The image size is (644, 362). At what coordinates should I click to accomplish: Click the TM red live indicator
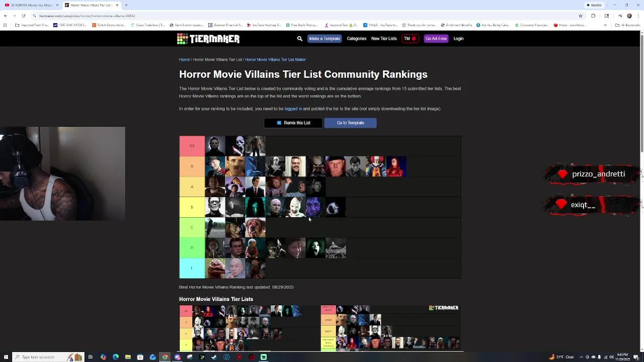coord(410,39)
